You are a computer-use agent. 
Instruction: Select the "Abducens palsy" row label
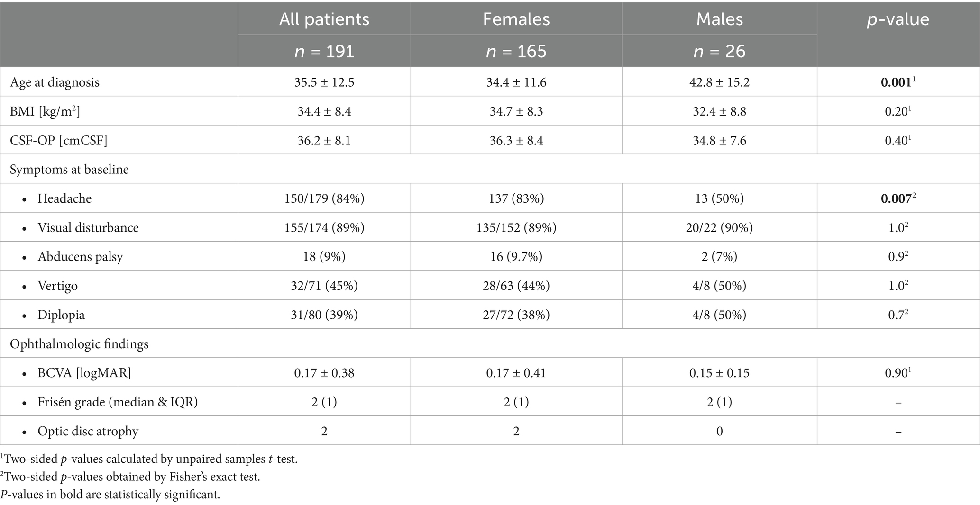pyautogui.click(x=80, y=257)
